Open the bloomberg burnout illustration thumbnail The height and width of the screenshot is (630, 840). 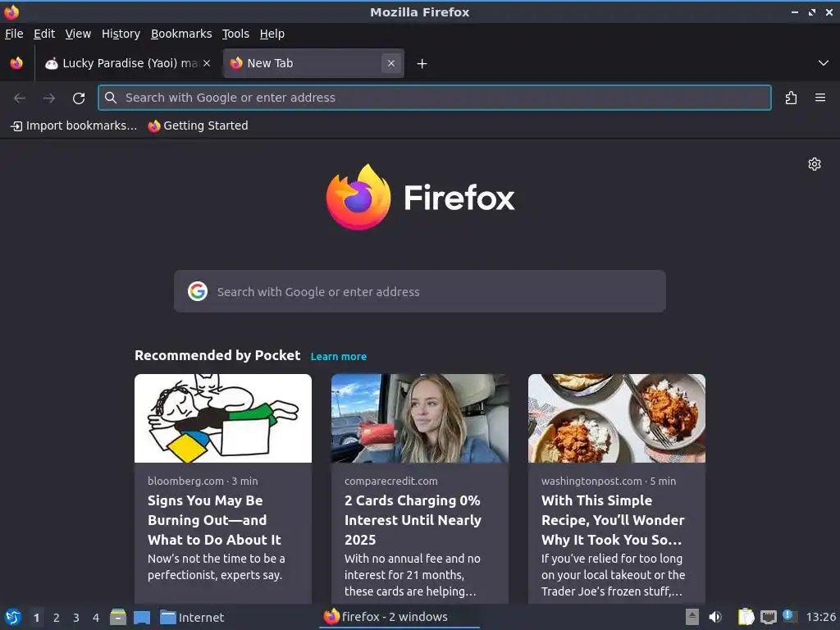point(223,418)
